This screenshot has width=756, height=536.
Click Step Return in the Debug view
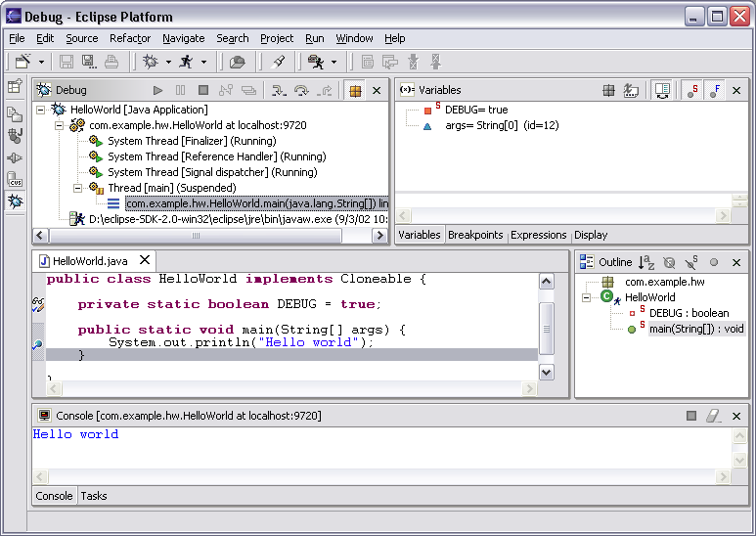325,90
